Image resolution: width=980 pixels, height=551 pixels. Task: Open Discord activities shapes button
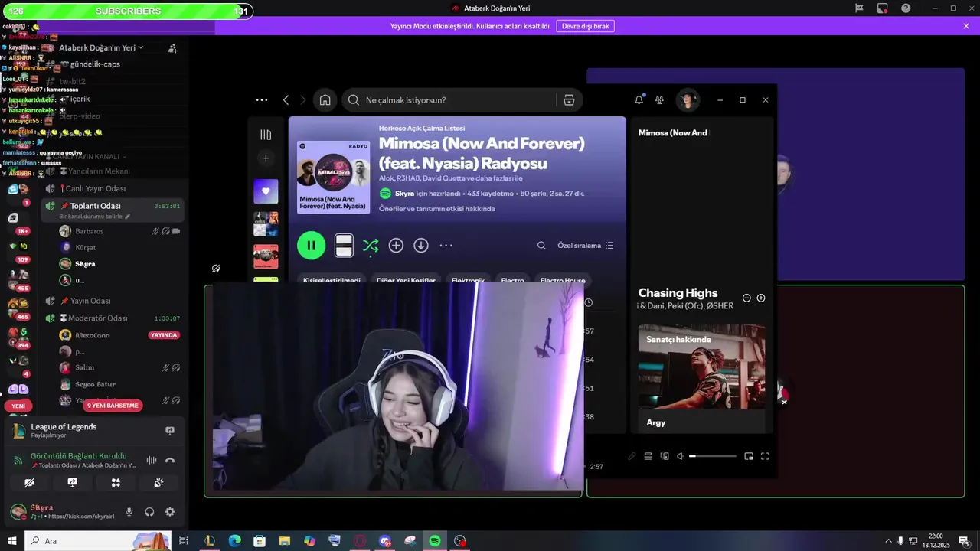pyautogui.click(x=116, y=483)
